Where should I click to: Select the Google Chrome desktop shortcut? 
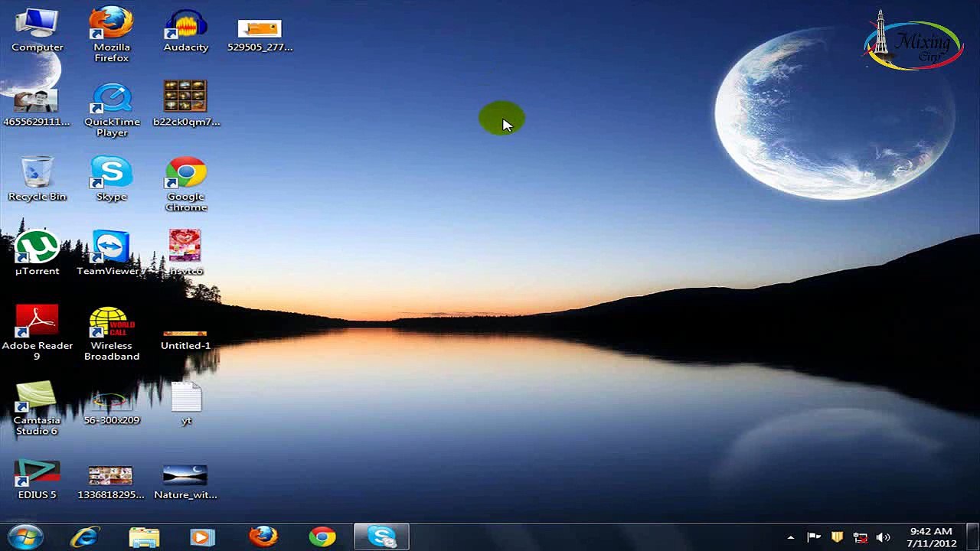point(186,184)
